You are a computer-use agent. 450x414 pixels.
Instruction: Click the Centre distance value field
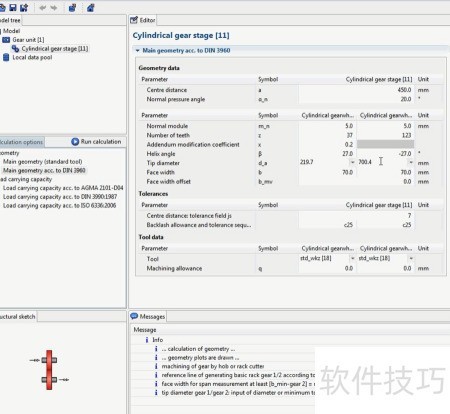point(356,90)
